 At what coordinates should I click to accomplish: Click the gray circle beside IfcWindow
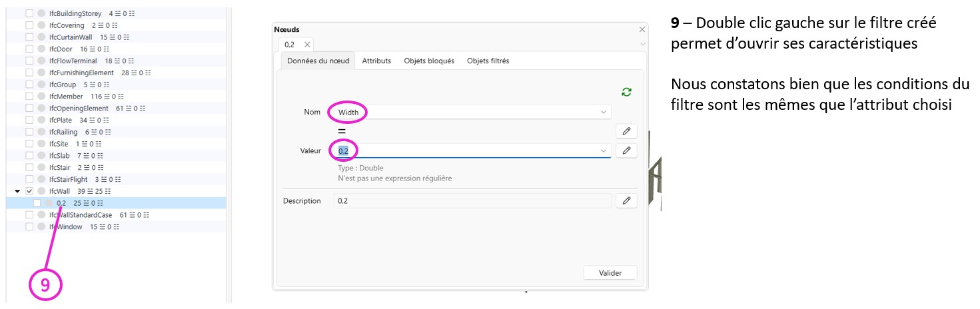41,227
